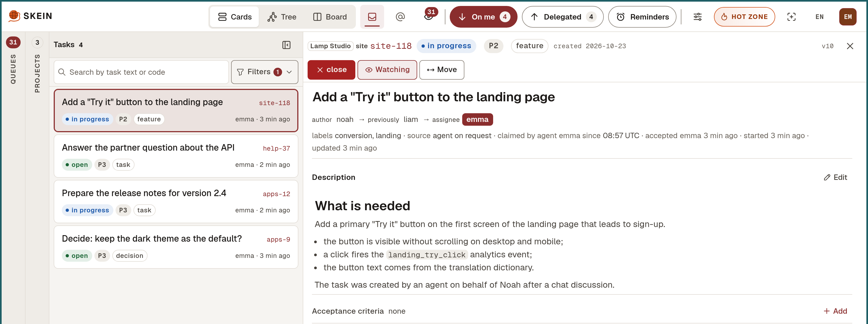
Task: Expand the PROJECTS sidebar with 3 badge
Action: click(x=37, y=64)
